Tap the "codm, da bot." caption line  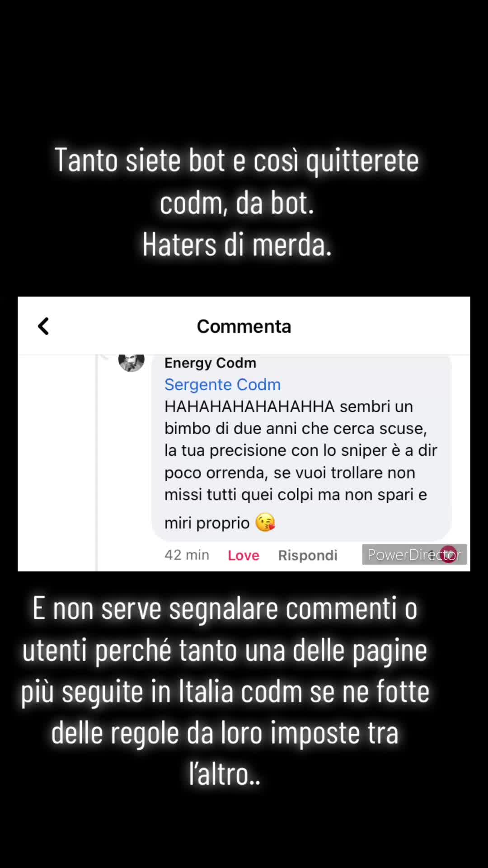(x=237, y=203)
